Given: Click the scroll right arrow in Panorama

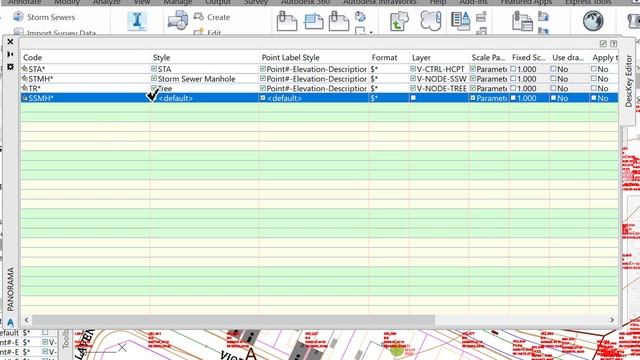Looking at the screenshot, I should click(612, 320).
